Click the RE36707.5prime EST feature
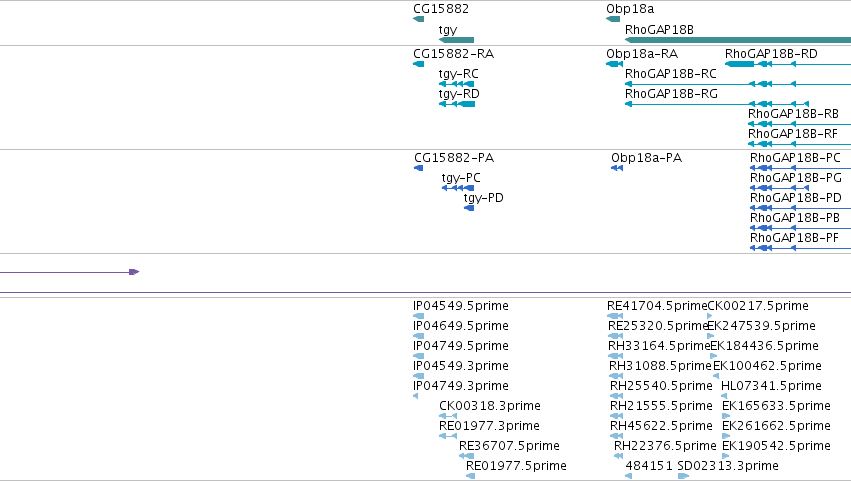This screenshot has height=481, width=851. pyautogui.click(x=466, y=456)
